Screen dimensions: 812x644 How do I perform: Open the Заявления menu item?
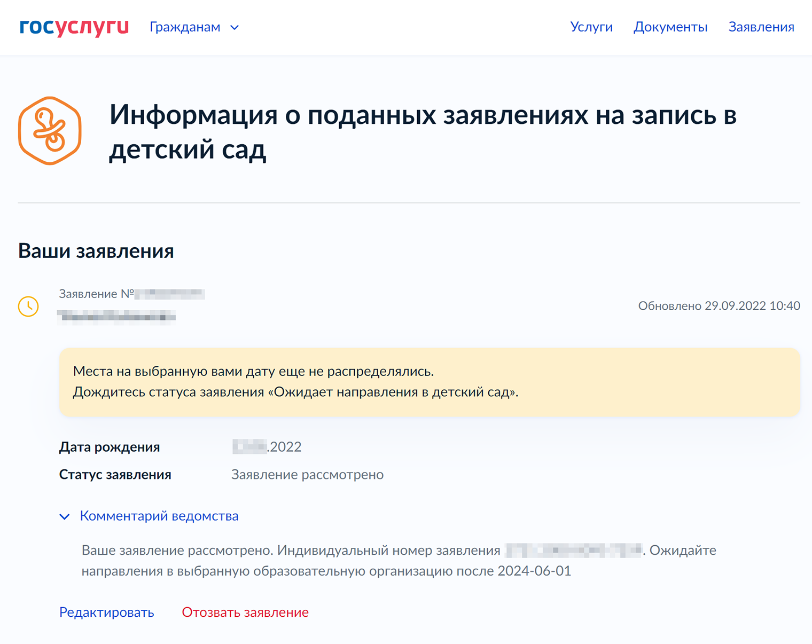[761, 27]
